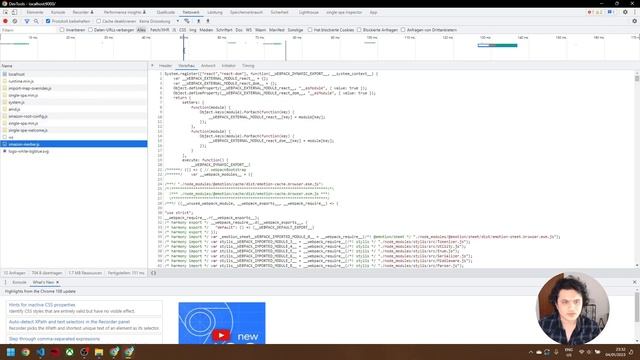
Task: Toggle the network filter funnel icon
Action: pos(27,21)
